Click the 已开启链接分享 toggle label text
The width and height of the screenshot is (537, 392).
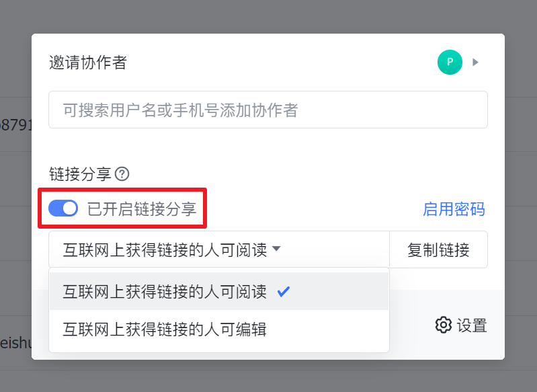(142, 209)
